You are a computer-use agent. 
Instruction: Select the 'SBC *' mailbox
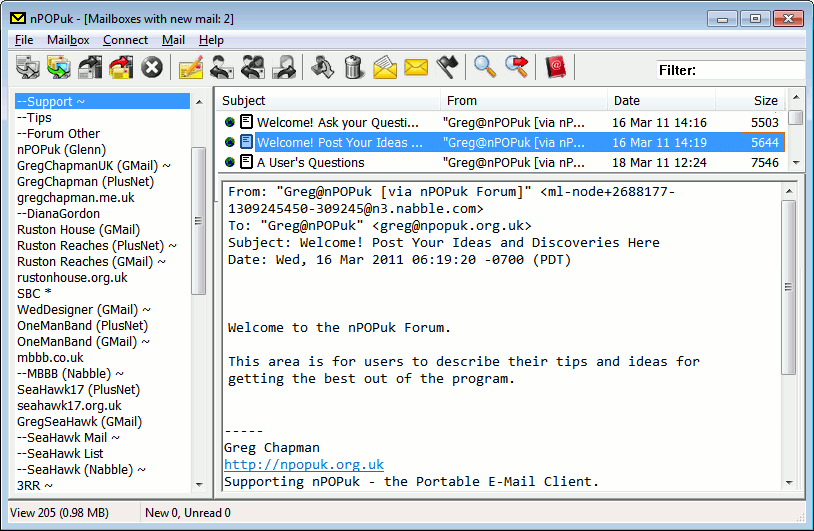102,294
